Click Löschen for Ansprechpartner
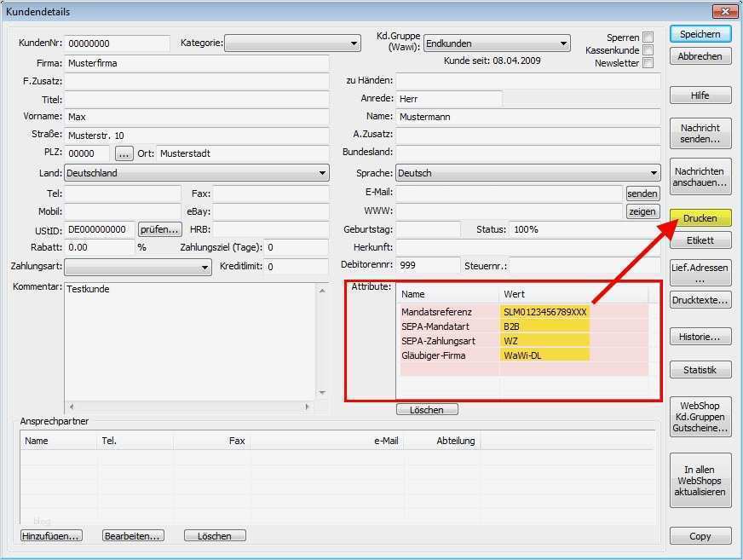The height and width of the screenshot is (560, 743). (215, 536)
